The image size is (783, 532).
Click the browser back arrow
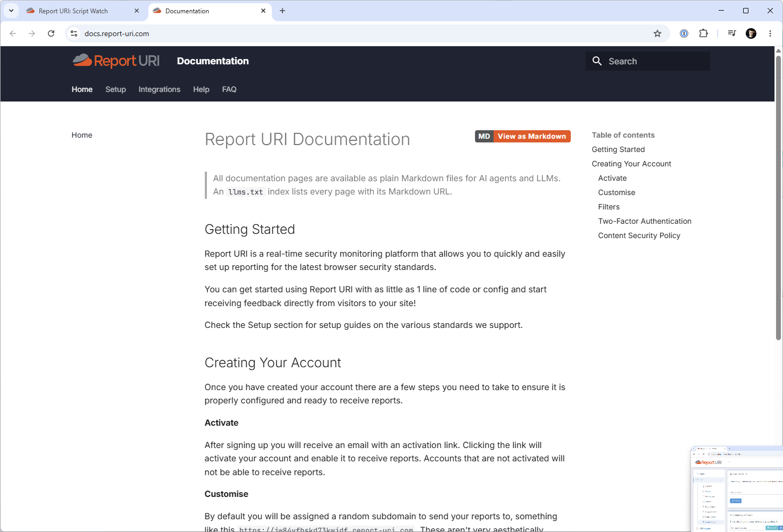click(13, 33)
